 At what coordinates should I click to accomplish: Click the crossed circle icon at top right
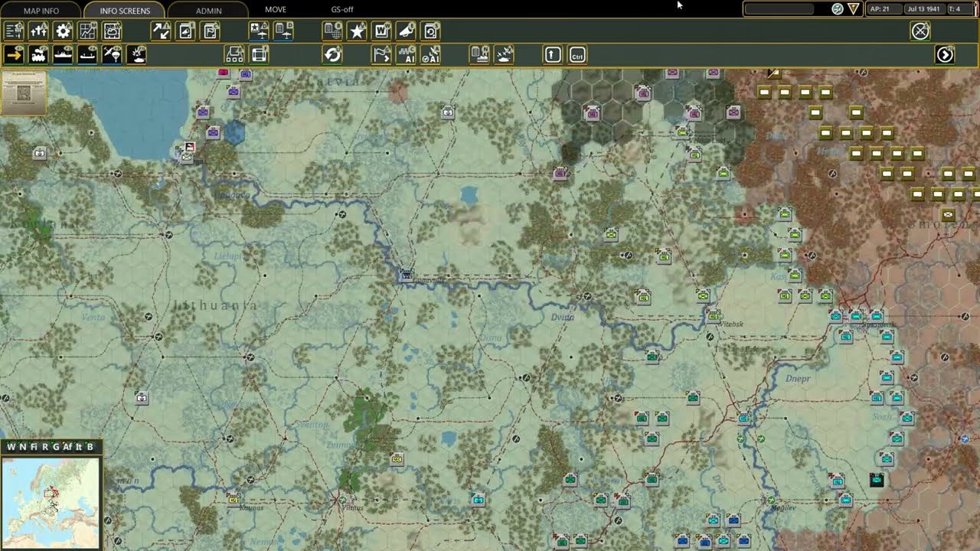pos(920,31)
